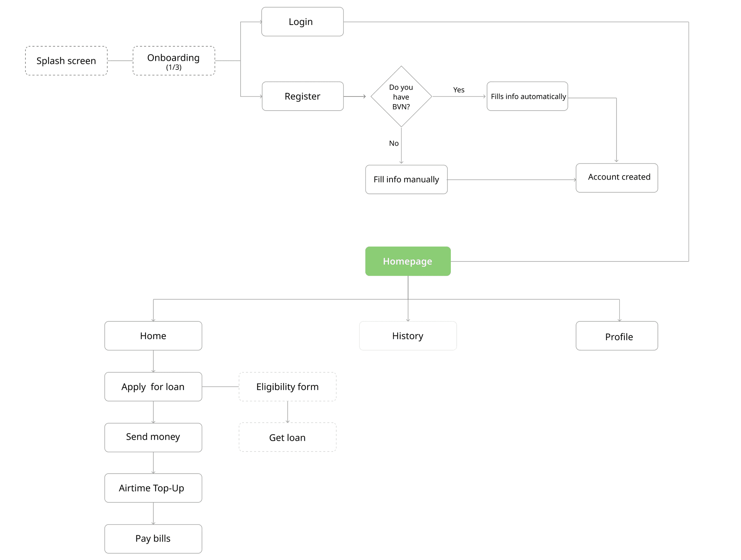Select the Splash screen node
Viewport: 741px width, 560px height.
coord(66,61)
